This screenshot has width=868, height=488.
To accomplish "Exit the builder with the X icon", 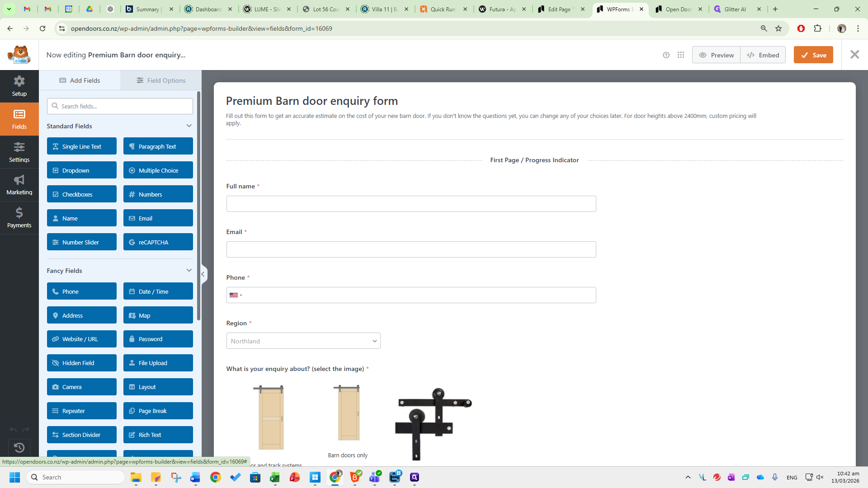I will [x=854, y=55].
